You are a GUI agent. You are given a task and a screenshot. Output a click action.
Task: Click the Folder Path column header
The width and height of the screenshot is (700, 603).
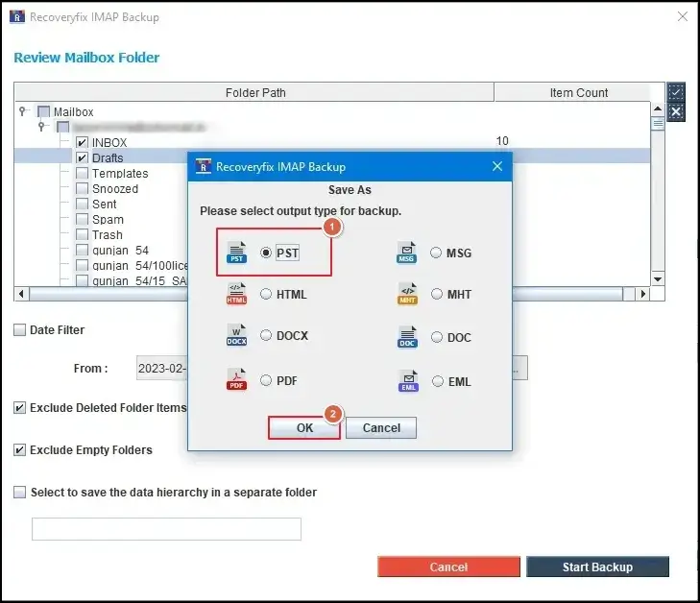[x=254, y=92]
